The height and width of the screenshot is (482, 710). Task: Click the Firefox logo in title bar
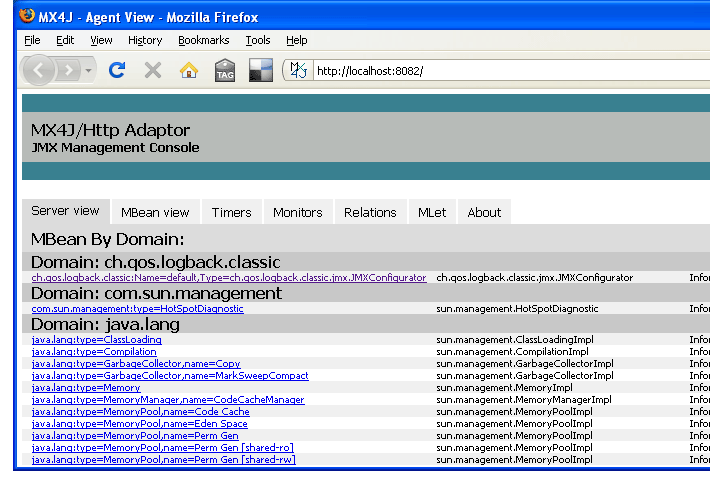(27, 16)
